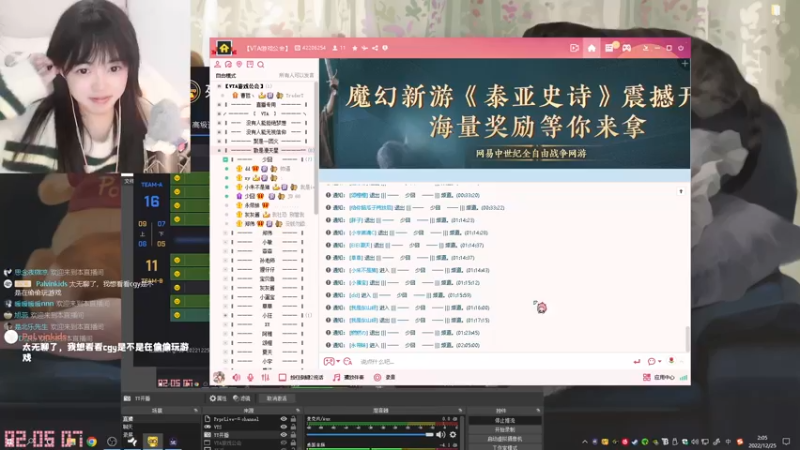The width and height of the screenshot is (800, 450).
Task: Click my avatar in YY bottom bar
Action: pos(219,378)
